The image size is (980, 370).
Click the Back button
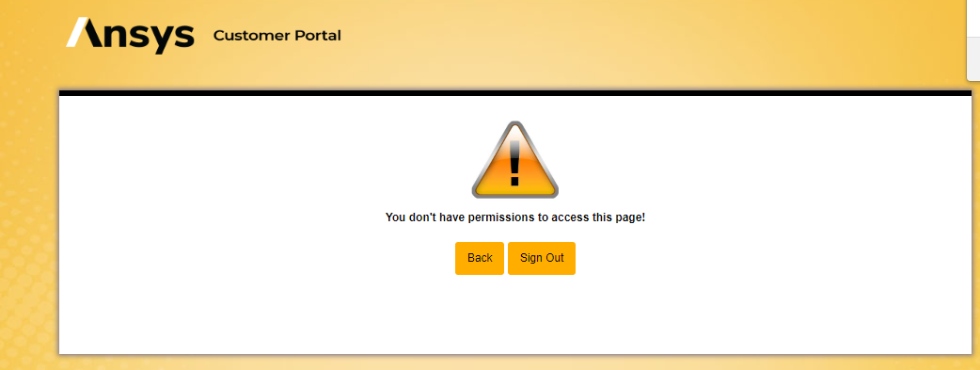(x=480, y=258)
